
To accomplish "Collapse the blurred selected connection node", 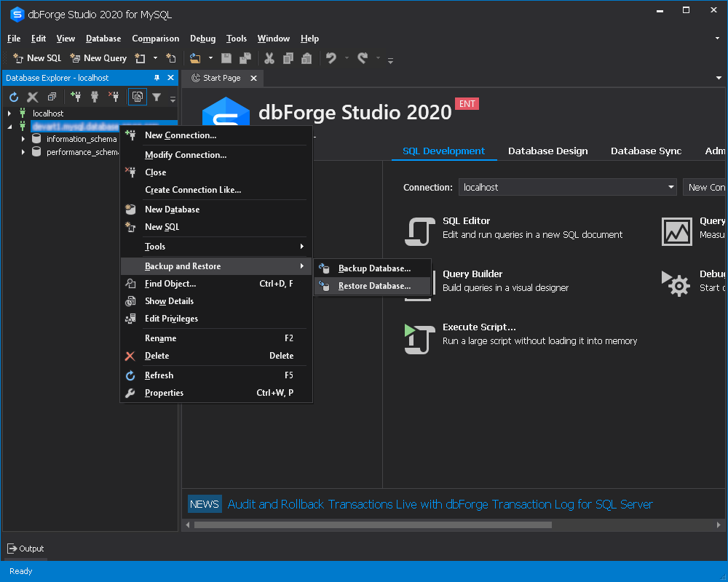I will tap(9, 127).
